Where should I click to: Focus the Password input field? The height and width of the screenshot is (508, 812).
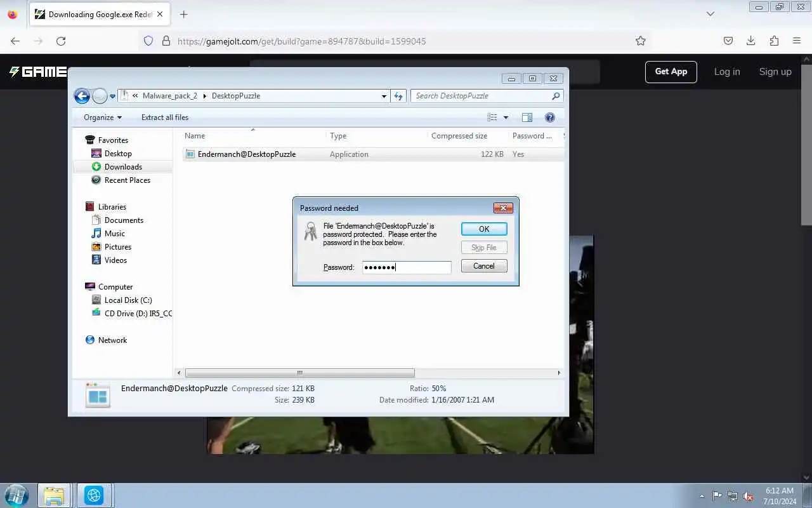[407, 267]
